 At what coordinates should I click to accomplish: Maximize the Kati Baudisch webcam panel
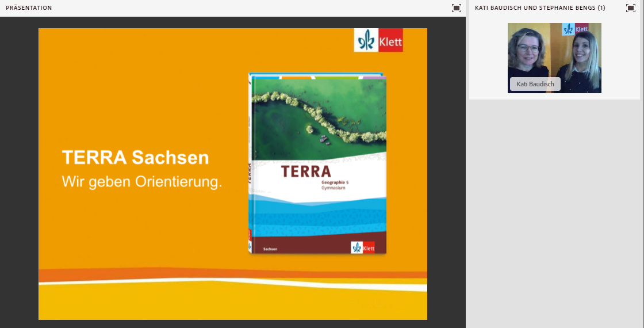tap(630, 8)
